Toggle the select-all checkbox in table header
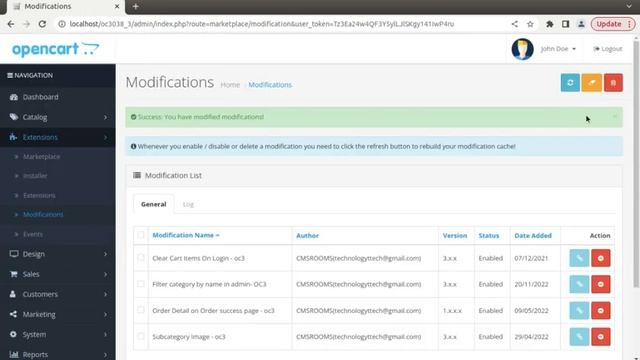Viewport: 640px width, 360px height. click(141, 235)
